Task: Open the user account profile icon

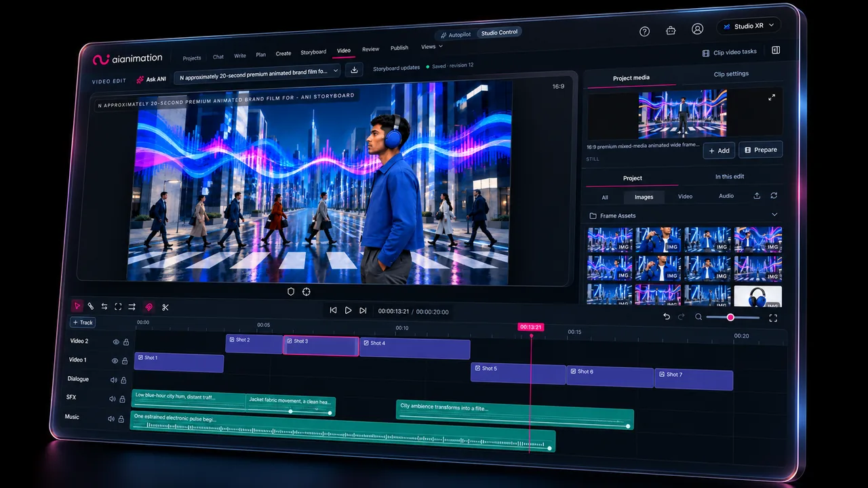Action: [x=697, y=29]
